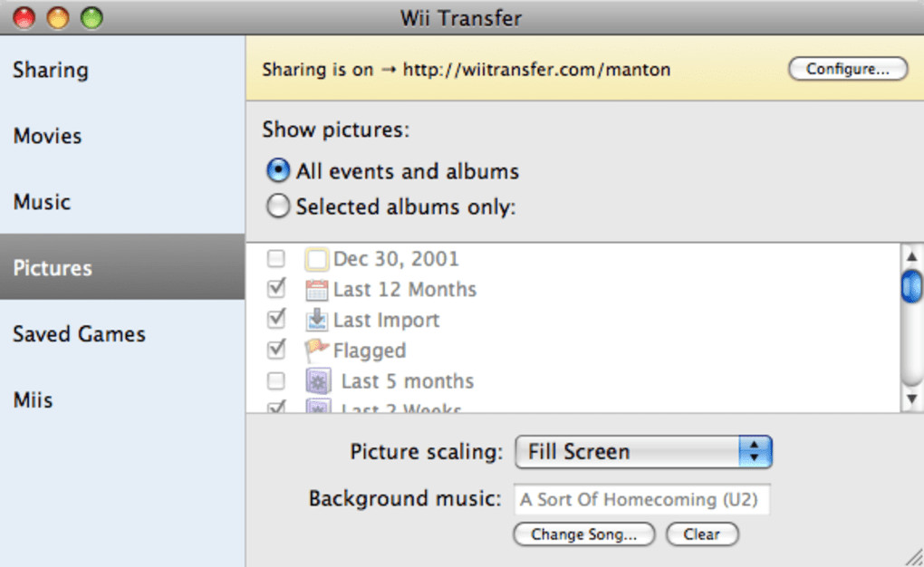The width and height of the screenshot is (924, 567).
Task: Choose Selected albums only radio button
Action: pos(278,207)
